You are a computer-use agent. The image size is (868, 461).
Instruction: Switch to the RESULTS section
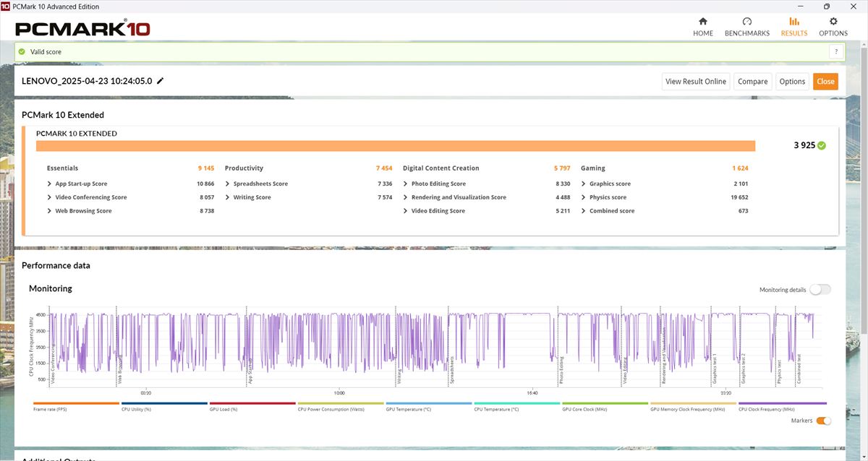[794, 27]
